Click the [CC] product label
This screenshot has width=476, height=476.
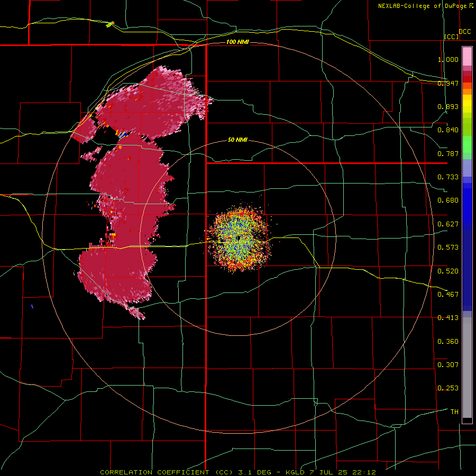[452, 36]
